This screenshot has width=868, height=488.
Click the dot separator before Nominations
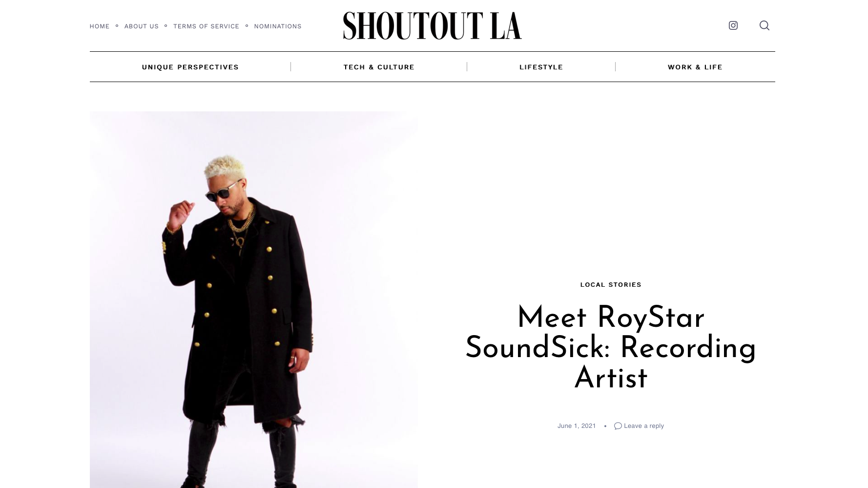coord(247,26)
